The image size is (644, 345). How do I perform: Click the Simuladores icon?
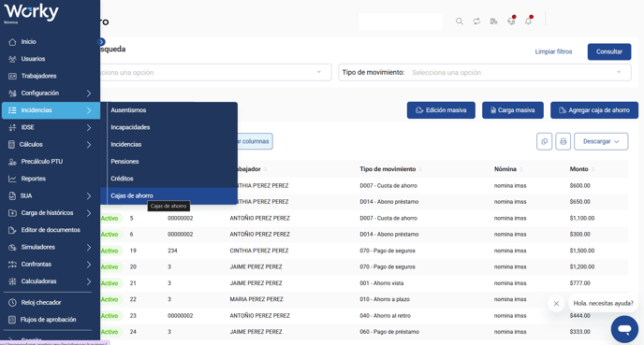[x=12, y=248]
